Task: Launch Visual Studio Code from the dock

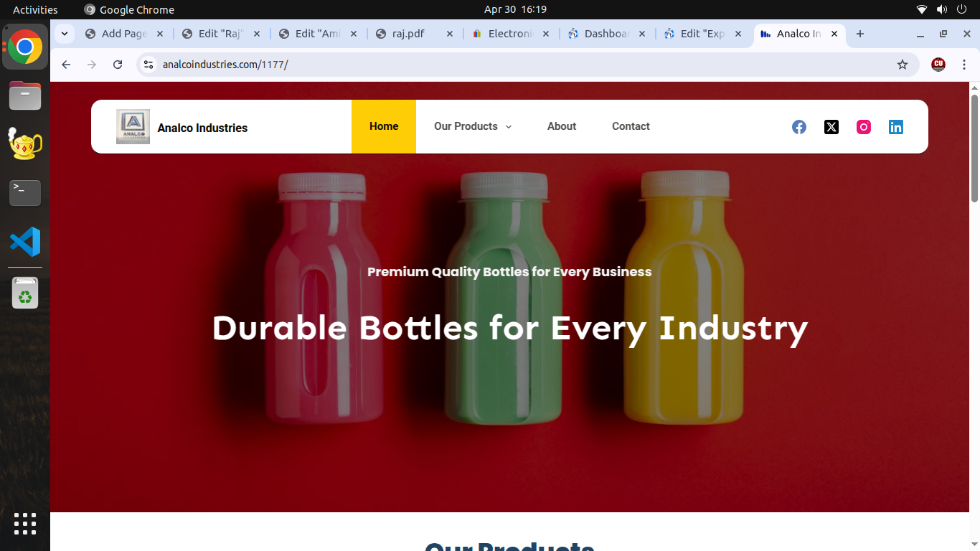Action: tap(25, 242)
